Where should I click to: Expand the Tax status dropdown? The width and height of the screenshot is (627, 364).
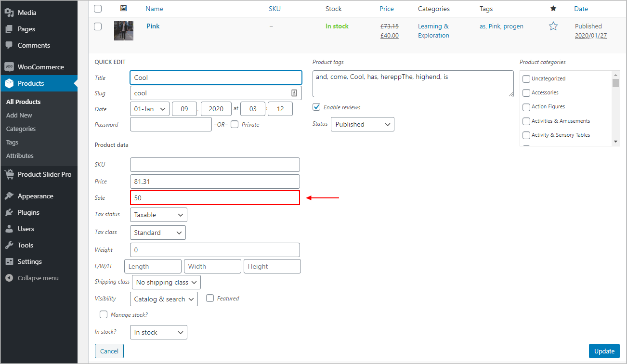pos(158,215)
